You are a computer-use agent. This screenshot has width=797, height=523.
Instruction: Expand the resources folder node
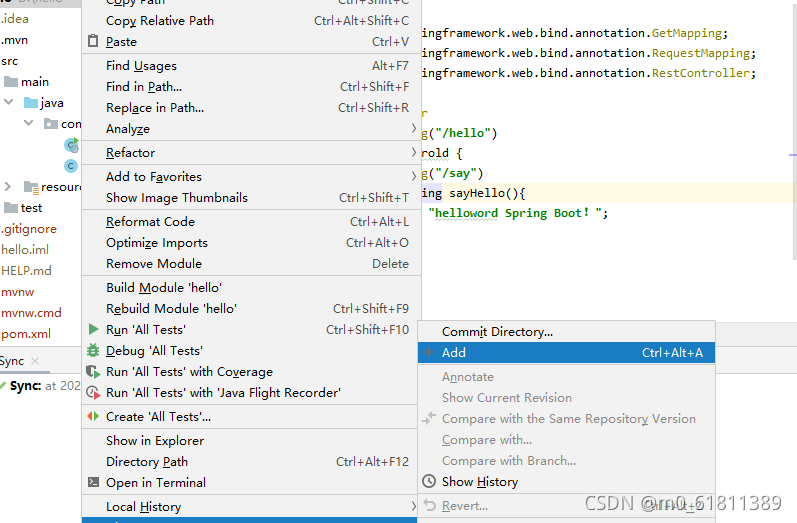pyautogui.click(x=8, y=187)
